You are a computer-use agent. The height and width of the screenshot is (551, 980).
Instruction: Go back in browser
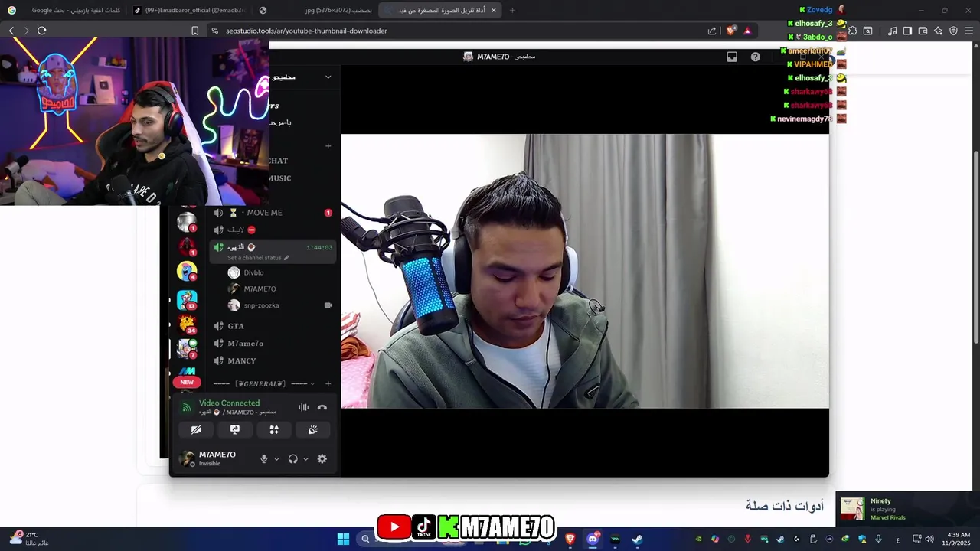tap(11, 31)
